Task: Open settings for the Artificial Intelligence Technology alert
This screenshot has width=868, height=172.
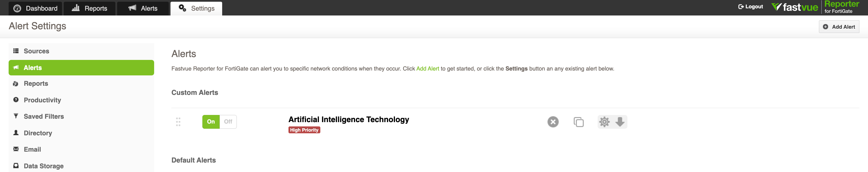Action: (x=604, y=122)
